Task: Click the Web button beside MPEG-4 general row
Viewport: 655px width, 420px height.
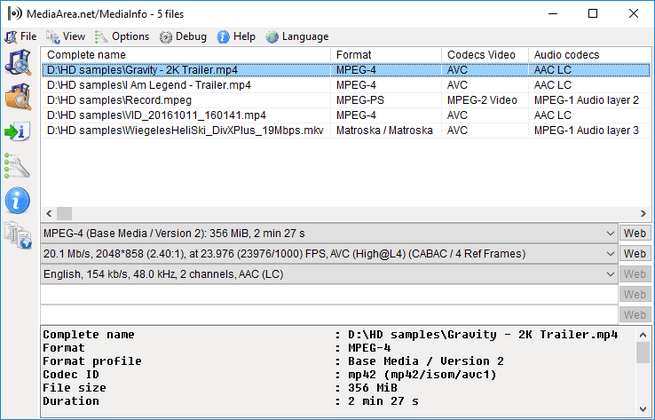Action: coord(635,233)
